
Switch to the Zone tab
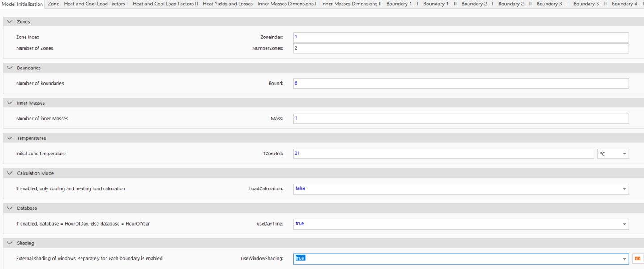(54, 4)
